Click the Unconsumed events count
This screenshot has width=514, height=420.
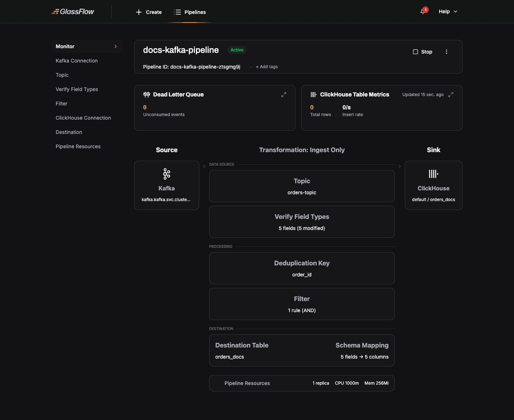(145, 107)
